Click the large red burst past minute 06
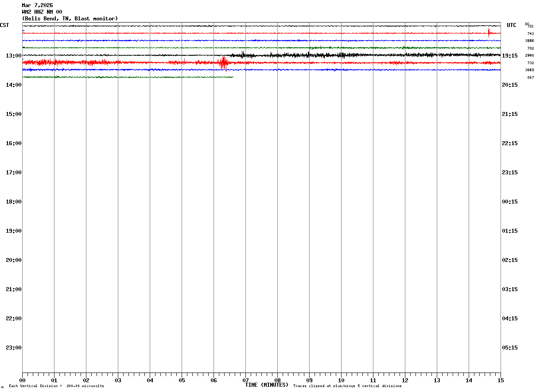The image size is (536, 392). pos(224,63)
